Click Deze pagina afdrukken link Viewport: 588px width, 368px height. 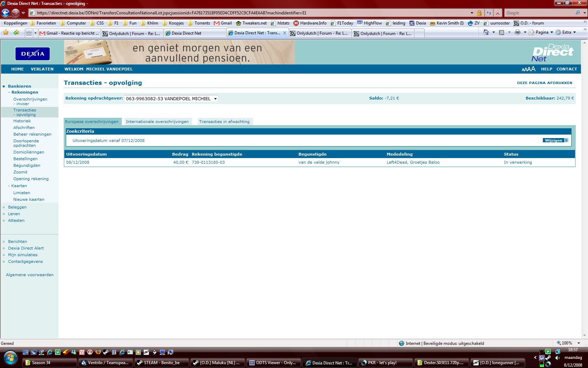point(544,83)
